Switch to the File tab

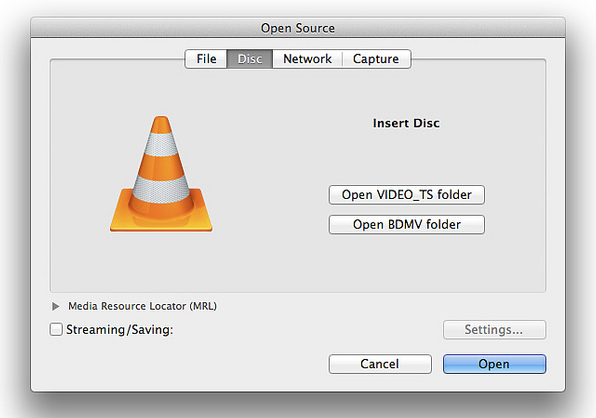click(206, 59)
